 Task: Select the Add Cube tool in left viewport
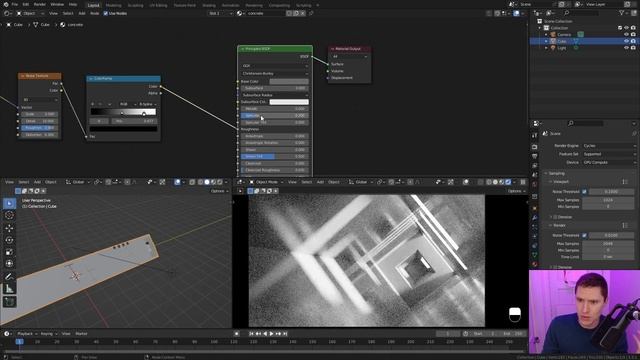click(9, 302)
